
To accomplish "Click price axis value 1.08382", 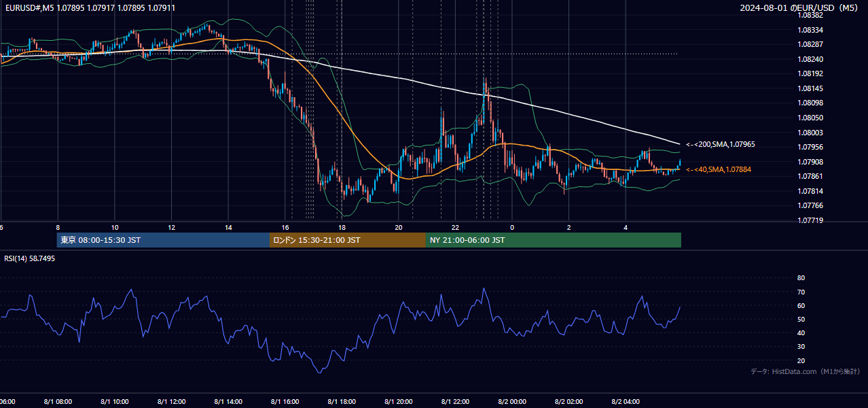I will pos(810,15).
